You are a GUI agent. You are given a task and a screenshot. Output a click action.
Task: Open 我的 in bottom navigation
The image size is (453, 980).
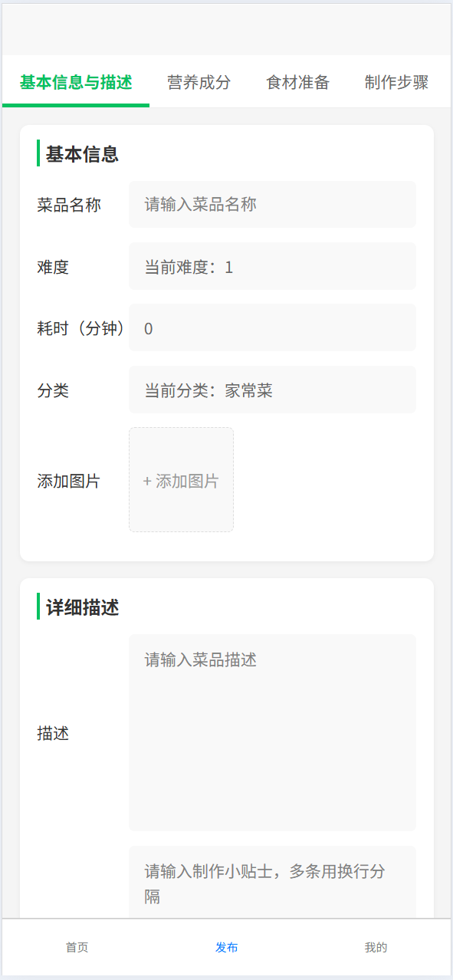[376, 947]
